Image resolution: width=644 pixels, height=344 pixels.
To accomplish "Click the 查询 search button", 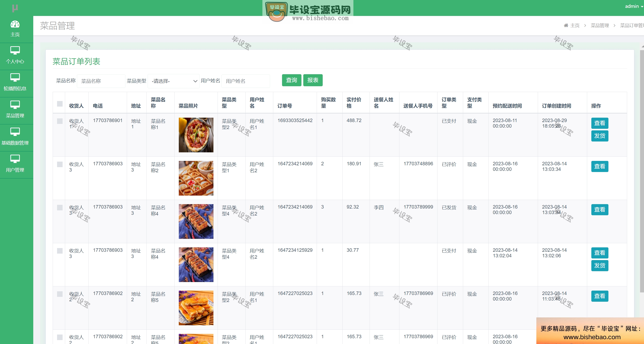I will pos(292,80).
